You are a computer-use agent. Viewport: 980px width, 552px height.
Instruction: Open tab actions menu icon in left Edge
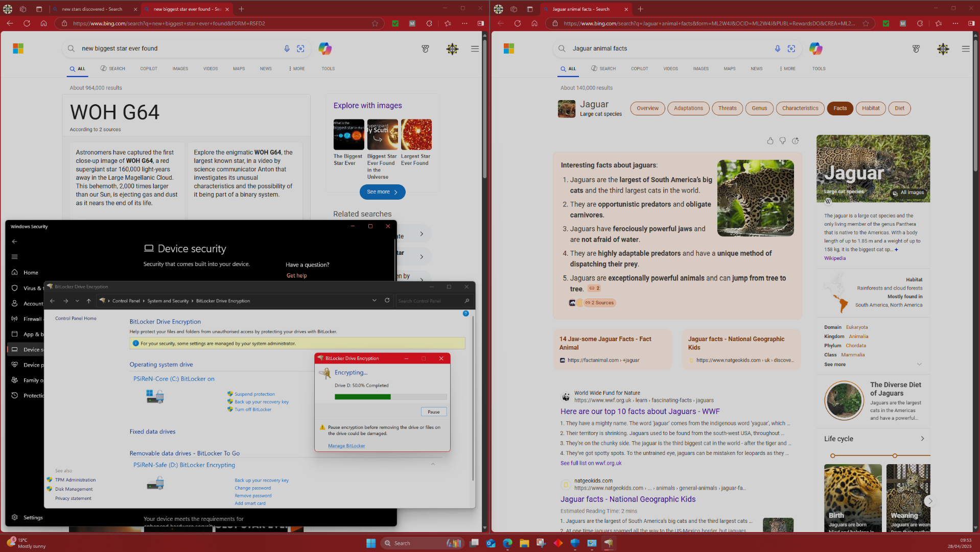(39, 9)
